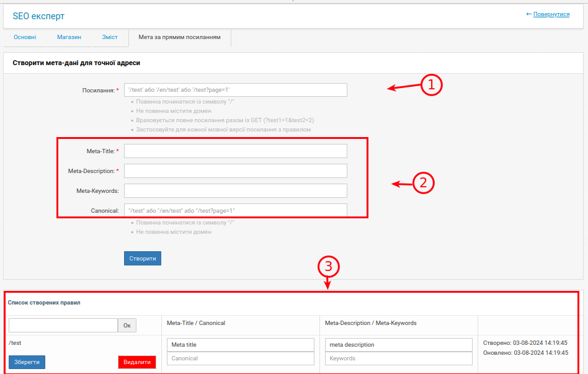Click Keywords field in /test rule row
588x374 pixels.
coord(399,358)
